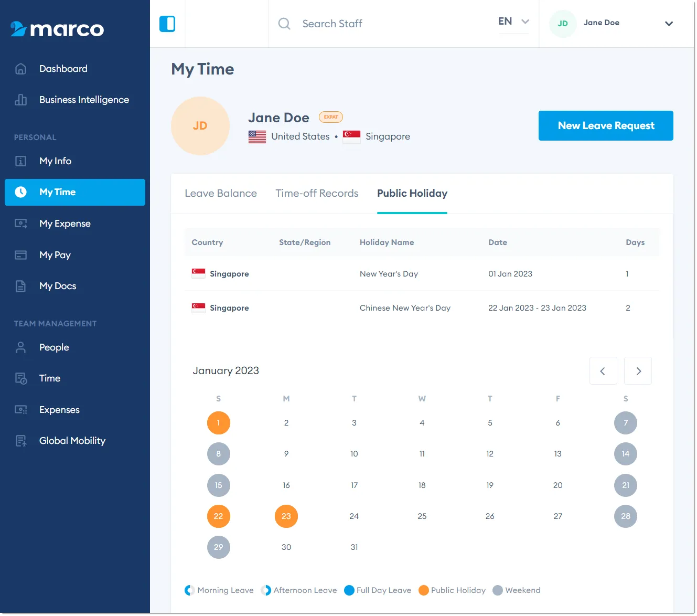Click the Global Mobility icon
697x616 pixels.
tap(20, 441)
